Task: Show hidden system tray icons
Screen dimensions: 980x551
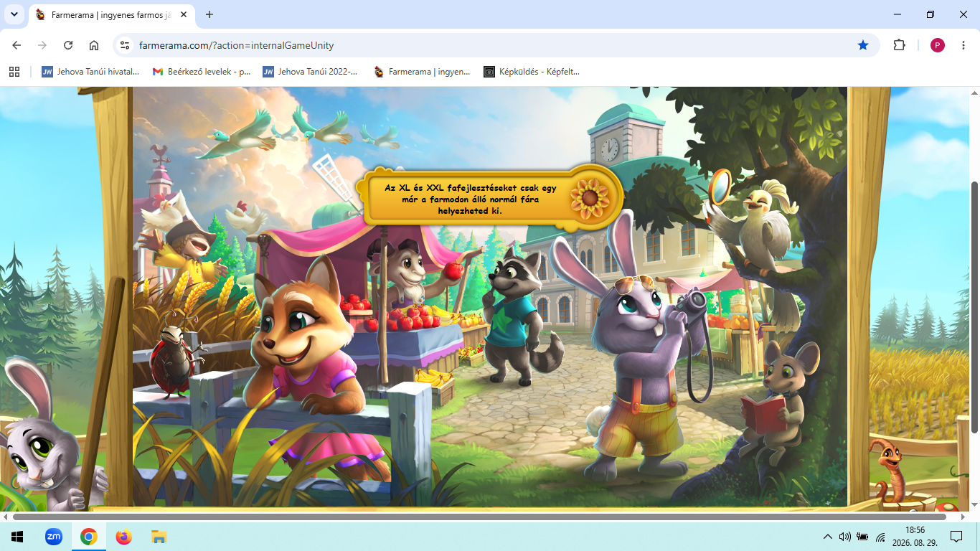Action: (827, 537)
